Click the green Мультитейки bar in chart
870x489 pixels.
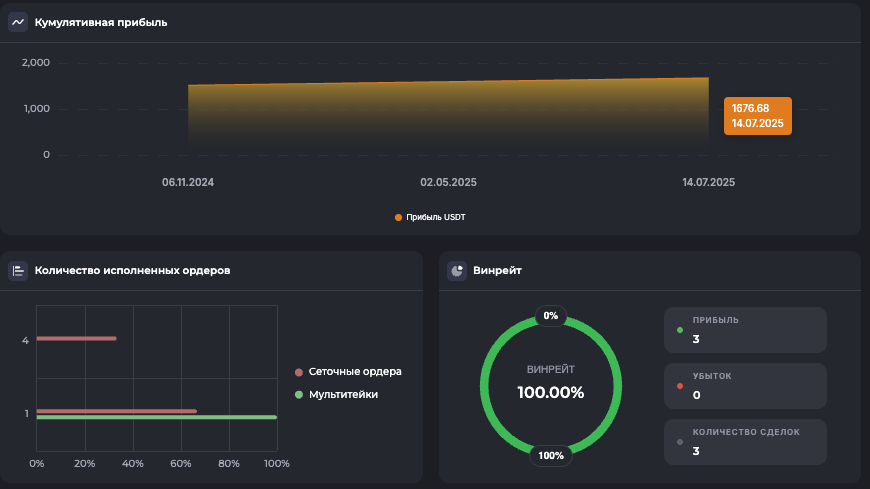pos(156,418)
